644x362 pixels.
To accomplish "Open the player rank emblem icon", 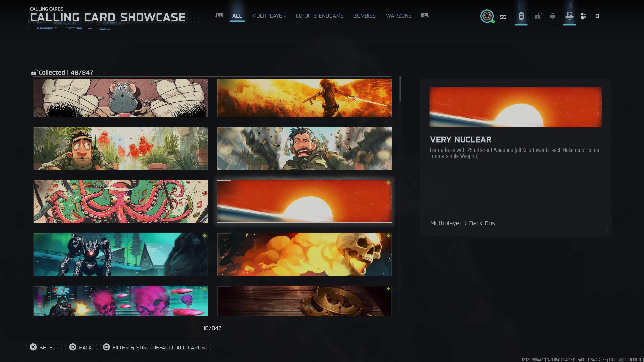I will pyautogui.click(x=487, y=16).
